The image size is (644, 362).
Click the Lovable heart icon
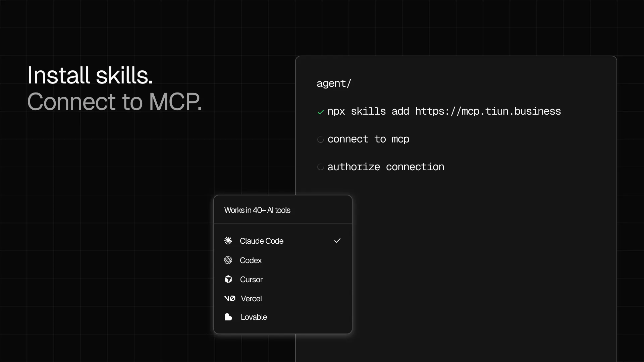pyautogui.click(x=228, y=317)
